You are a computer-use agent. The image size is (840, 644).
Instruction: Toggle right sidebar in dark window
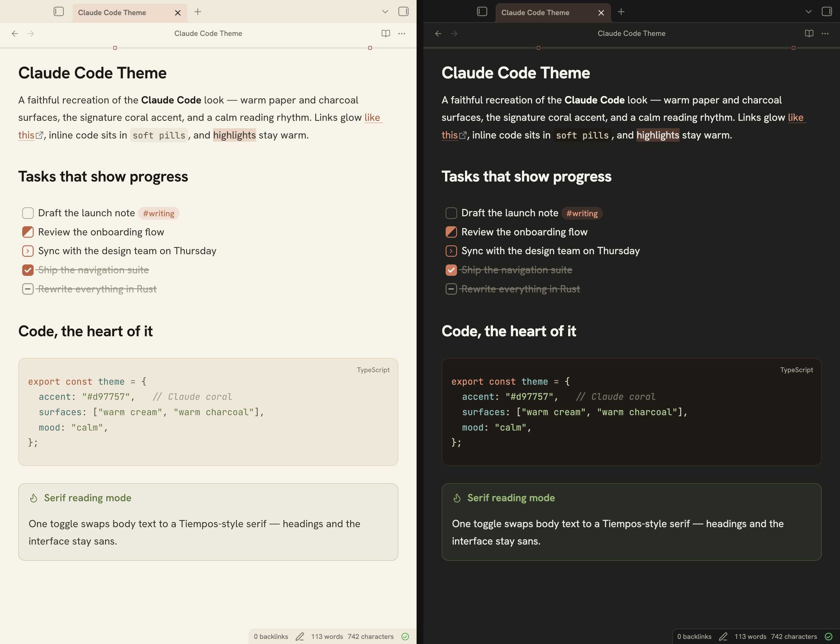tap(827, 11)
